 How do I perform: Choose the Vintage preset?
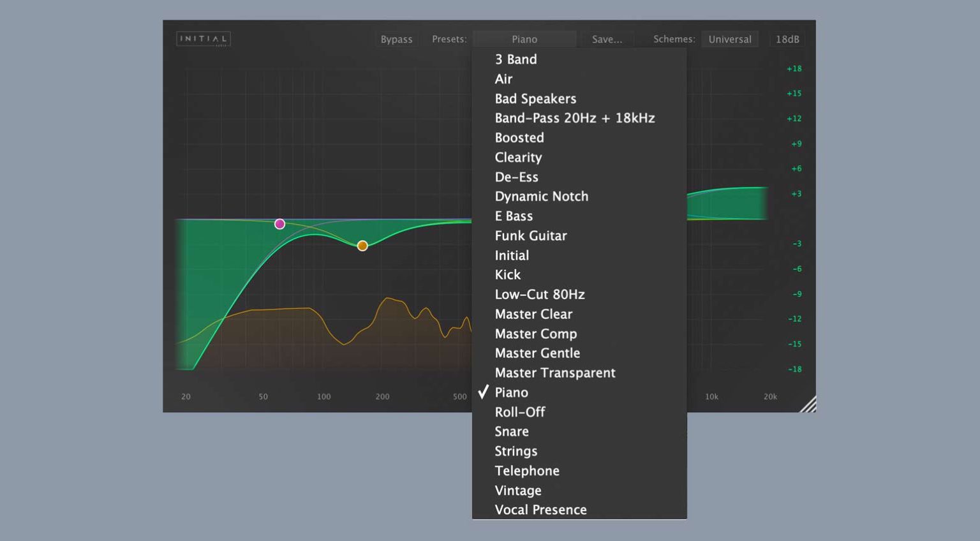coord(517,490)
